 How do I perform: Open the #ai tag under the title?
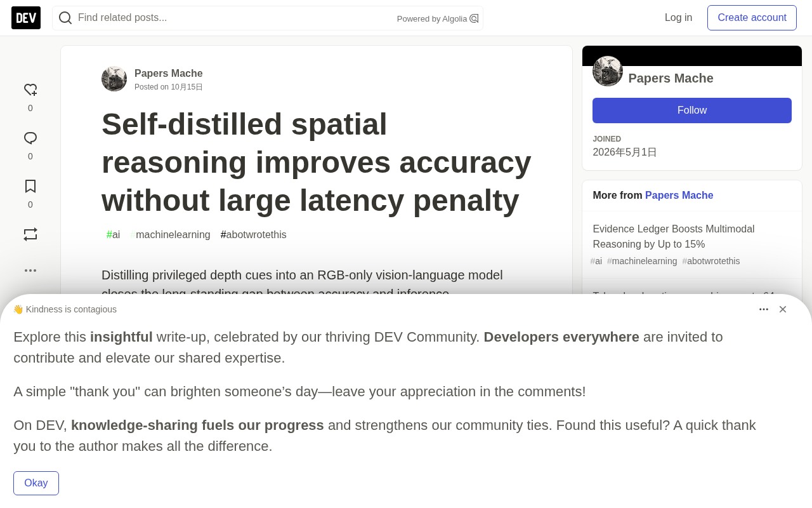[x=114, y=235]
